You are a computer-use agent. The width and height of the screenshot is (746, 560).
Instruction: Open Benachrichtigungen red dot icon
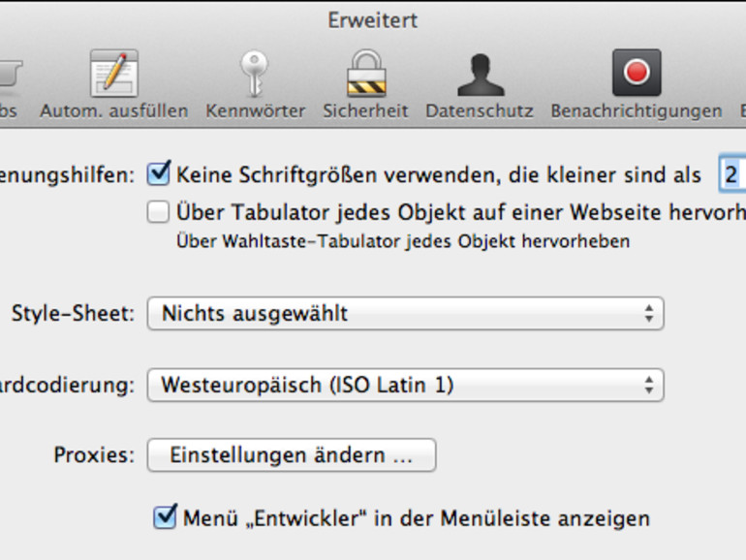point(637,73)
